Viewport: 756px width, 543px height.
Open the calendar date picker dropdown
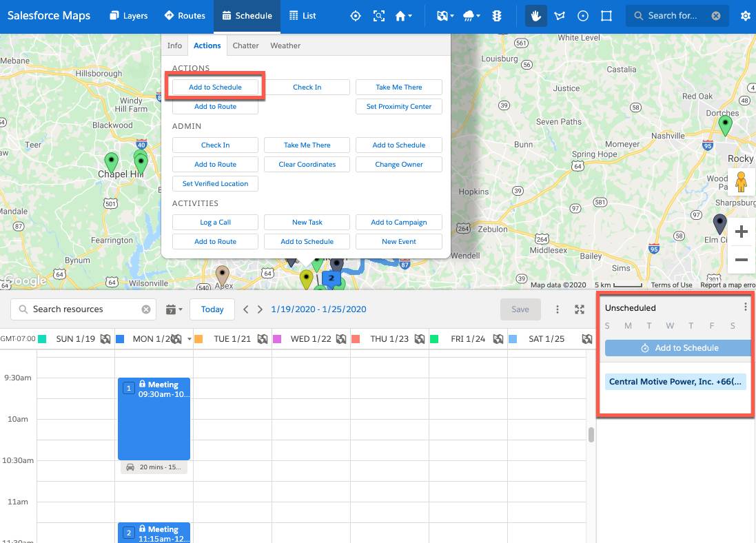pyautogui.click(x=174, y=309)
